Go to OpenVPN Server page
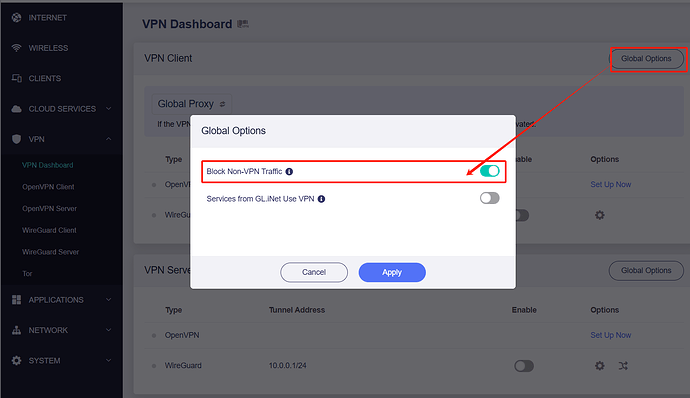Screen dimensions: 690x398 tap(49, 209)
